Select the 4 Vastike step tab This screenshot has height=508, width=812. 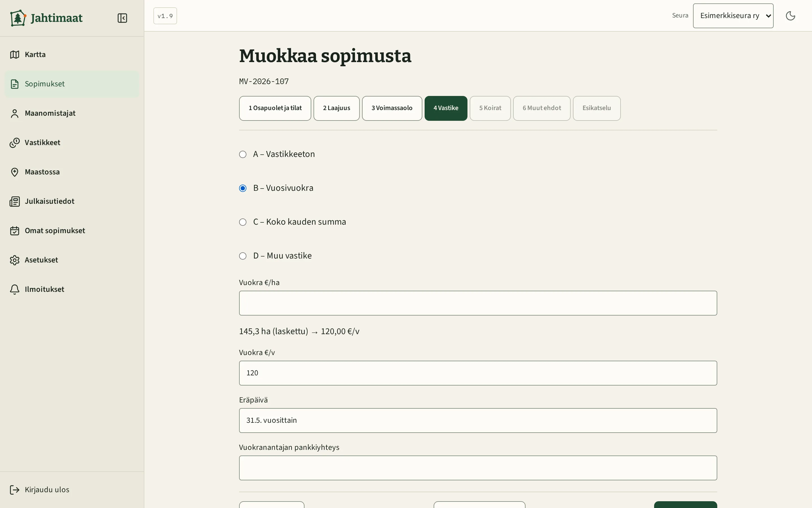[x=446, y=108]
